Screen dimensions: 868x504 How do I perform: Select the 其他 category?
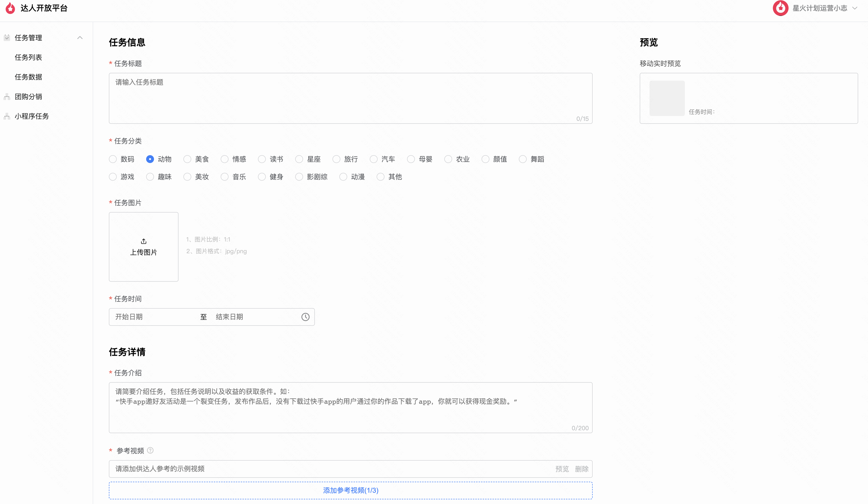389,176
